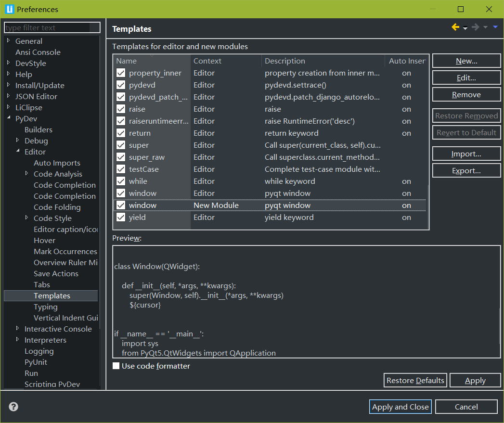Click the Export... button
This screenshot has height=423, width=504.
tap(466, 171)
